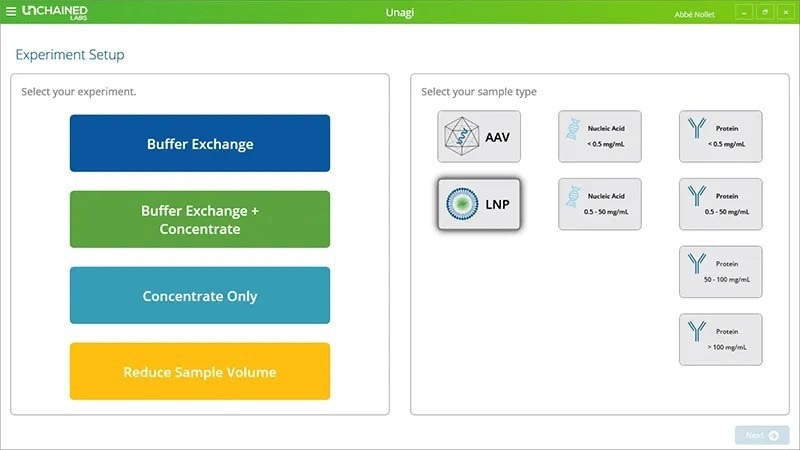Choose the Buffer Exchange experiment
Image resolution: width=800 pixels, height=450 pixels.
coord(200,144)
